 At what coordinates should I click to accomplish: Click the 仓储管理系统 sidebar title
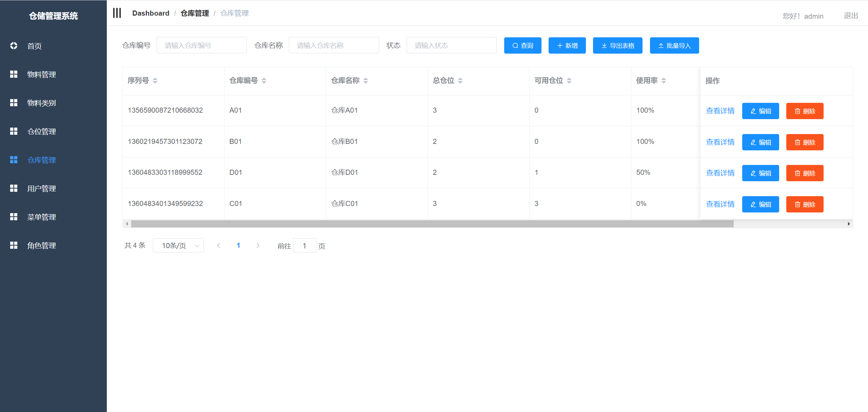tap(53, 16)
